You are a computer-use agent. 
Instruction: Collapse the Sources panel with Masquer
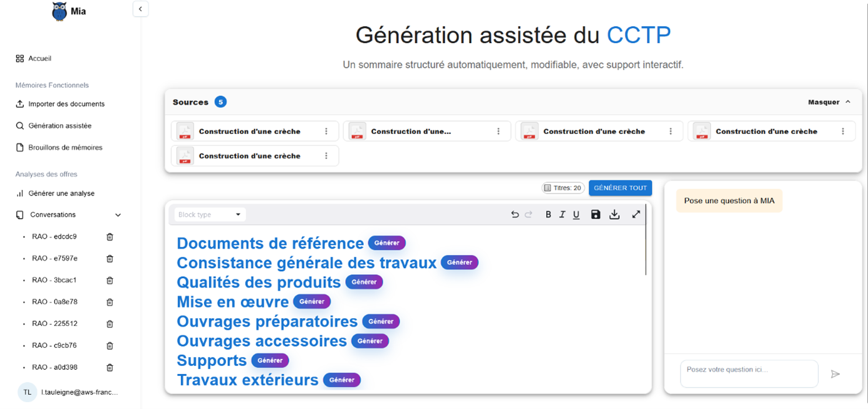click(829, 102)
